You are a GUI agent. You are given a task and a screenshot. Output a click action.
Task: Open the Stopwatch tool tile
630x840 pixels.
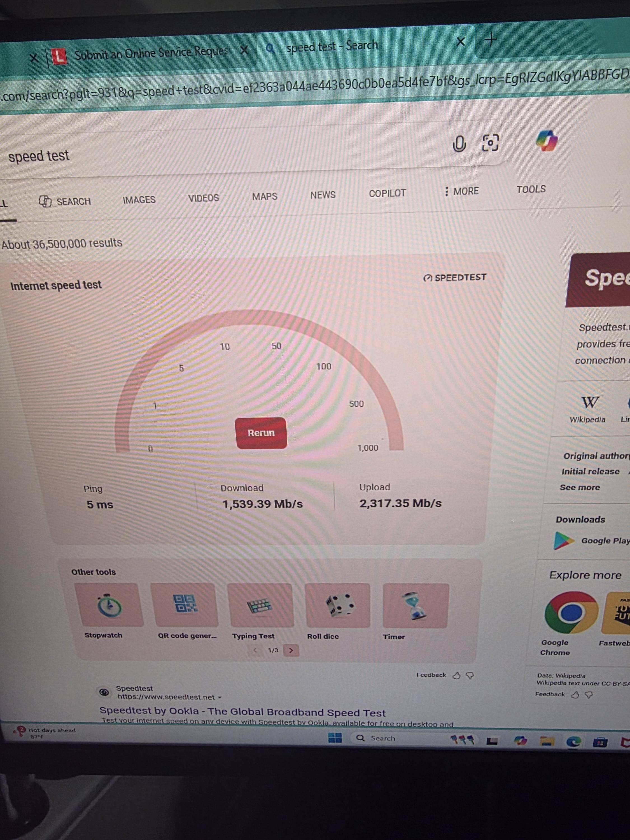pyautogui.click(x=109, y=605)
